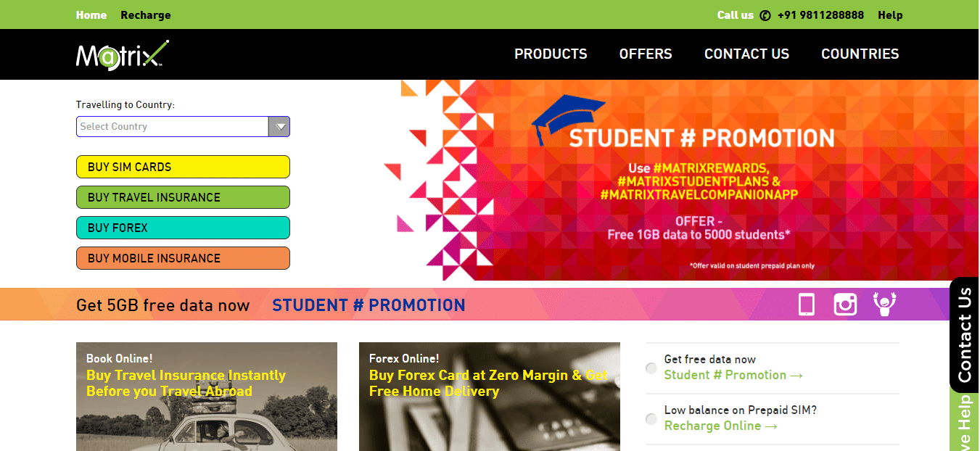
Task: Go to CONTACT US in navigation
Action: 746,54
